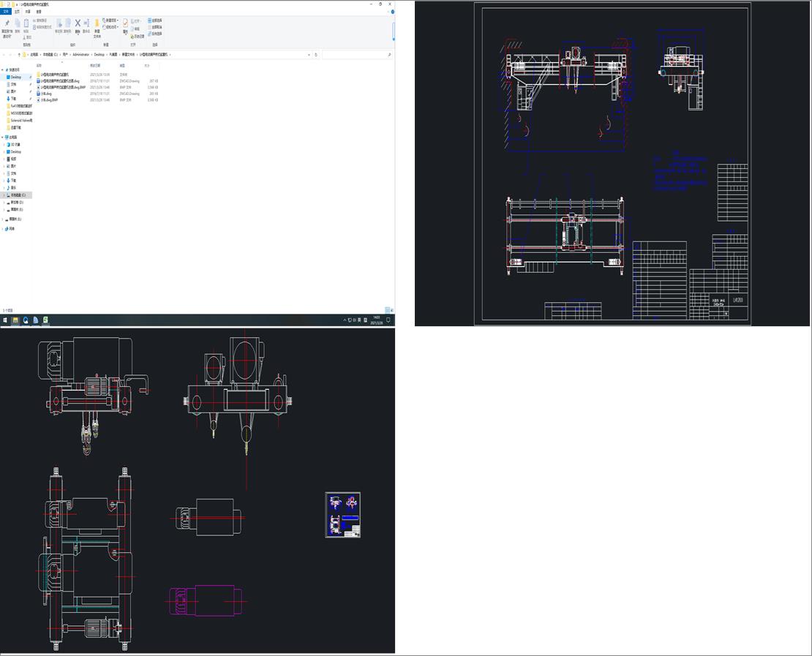
Task: Open the Easy access dropdown in ribbon
Action: point(110,27)
